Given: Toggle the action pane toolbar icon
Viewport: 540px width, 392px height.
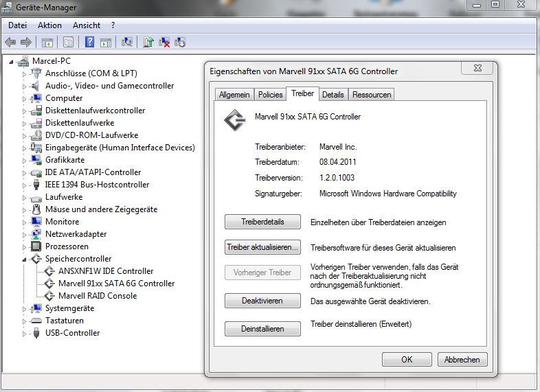Looking at the screenshot, I should pyautogui.click(x=106, y=43).
